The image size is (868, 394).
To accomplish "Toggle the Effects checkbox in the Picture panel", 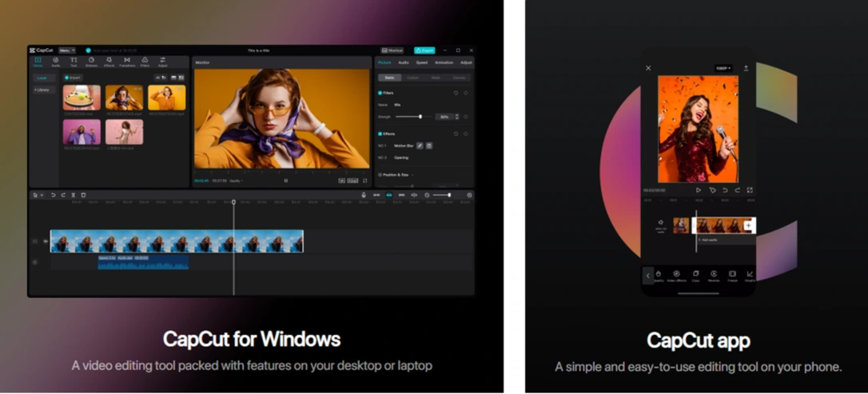I will pos(380,134).
